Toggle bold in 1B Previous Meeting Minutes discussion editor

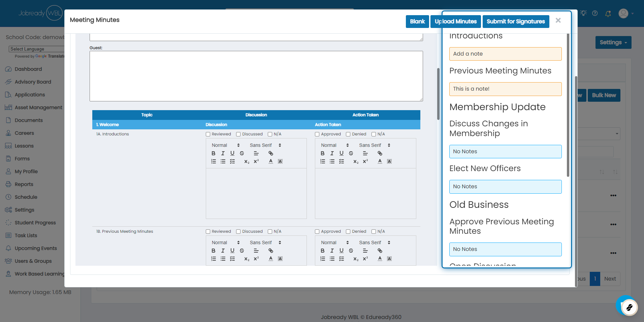tap(213, 251)
